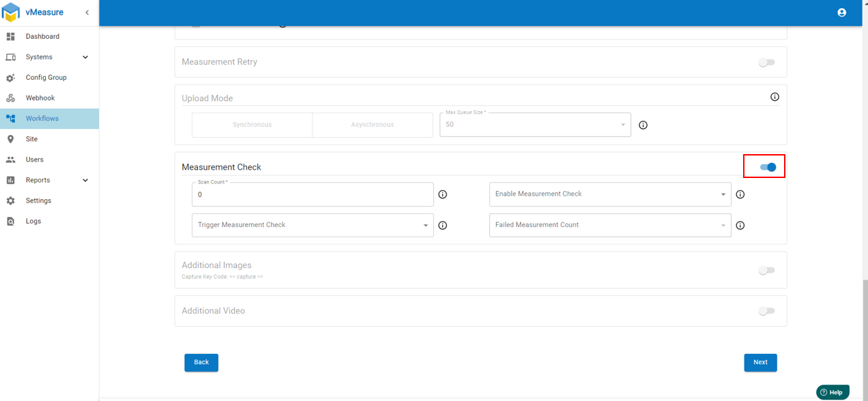Click the Measurement Check heading text
868x401 pixels.
click(x=221, y=167)
